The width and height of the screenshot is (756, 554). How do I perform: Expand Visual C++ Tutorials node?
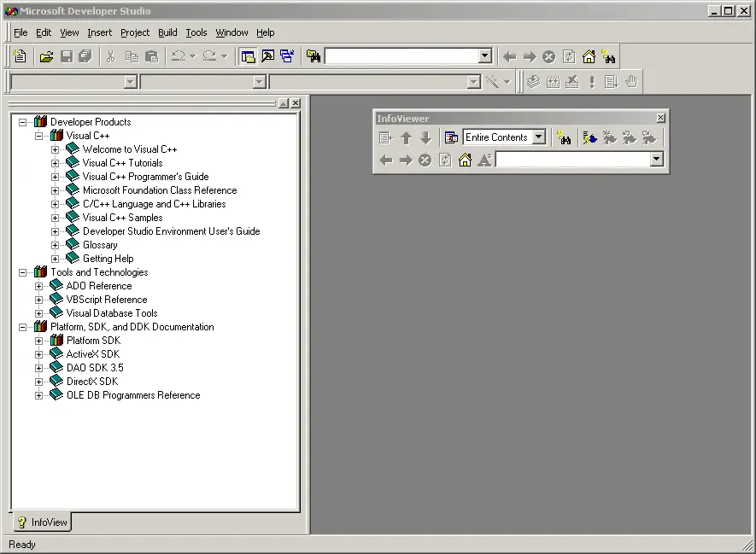click(x=55, y=163)
